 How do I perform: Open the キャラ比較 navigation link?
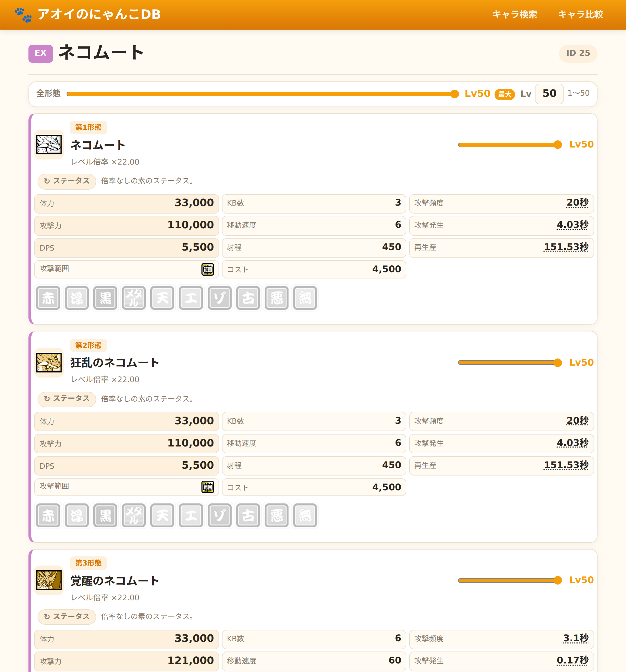(x=580, y=15)
